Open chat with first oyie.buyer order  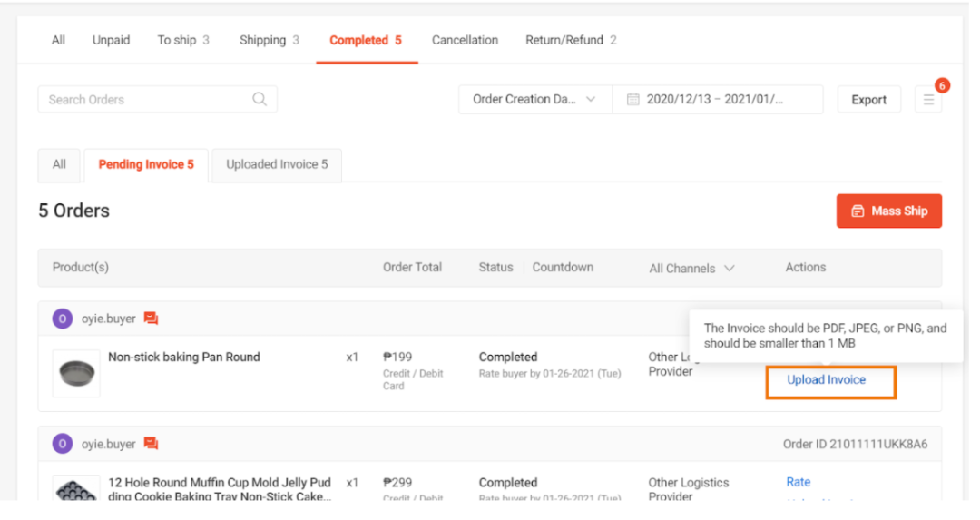point(151,319)
